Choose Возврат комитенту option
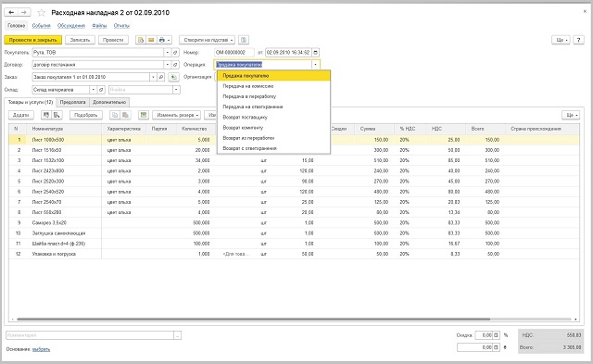Viewport: 593px width, 364px height. click(x=274, y=128)
